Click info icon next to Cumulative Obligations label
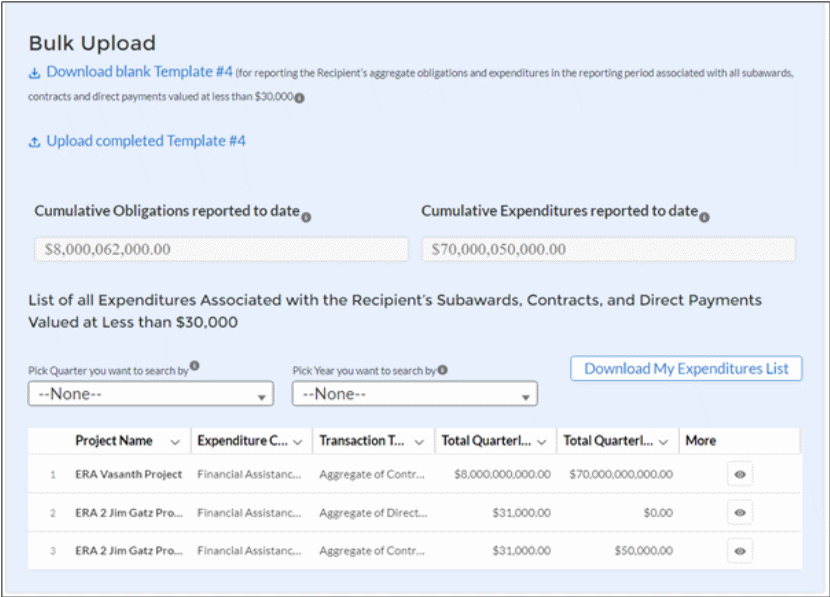 click(306, 217)
